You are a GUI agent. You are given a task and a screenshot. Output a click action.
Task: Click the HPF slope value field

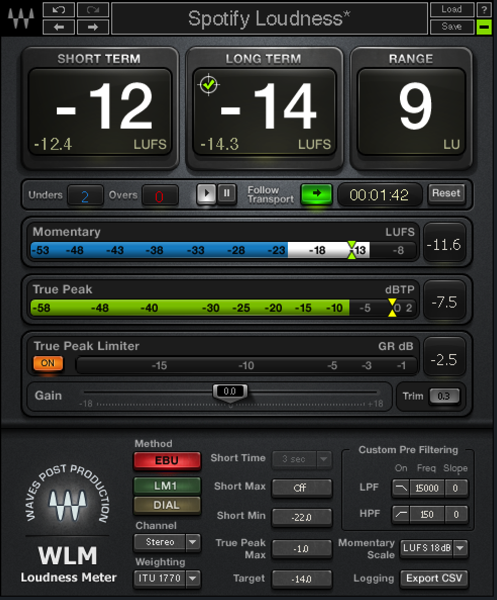(x=456, y=514)
